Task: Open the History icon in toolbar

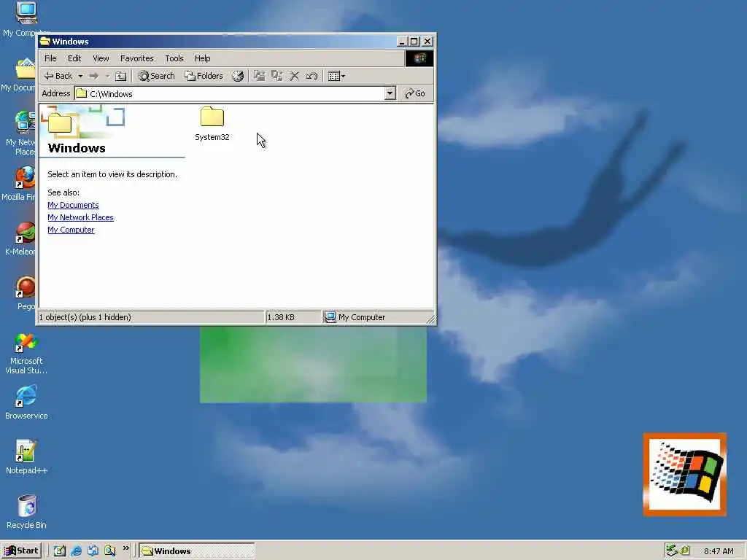Action: pos(238,76)
